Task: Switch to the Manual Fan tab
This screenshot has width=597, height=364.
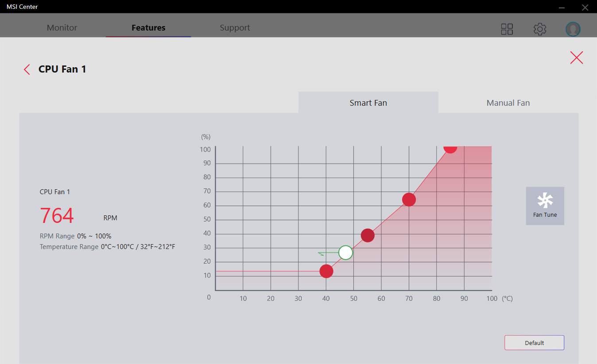Action: tap(508, 103)
